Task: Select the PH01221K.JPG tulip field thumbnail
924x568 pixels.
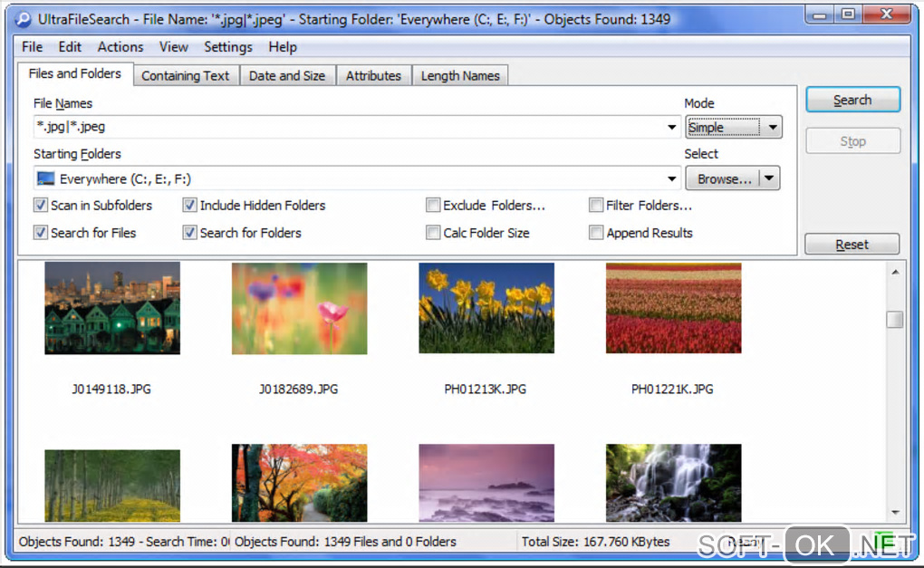Action: pyautogui.click(x=674, y=308)
